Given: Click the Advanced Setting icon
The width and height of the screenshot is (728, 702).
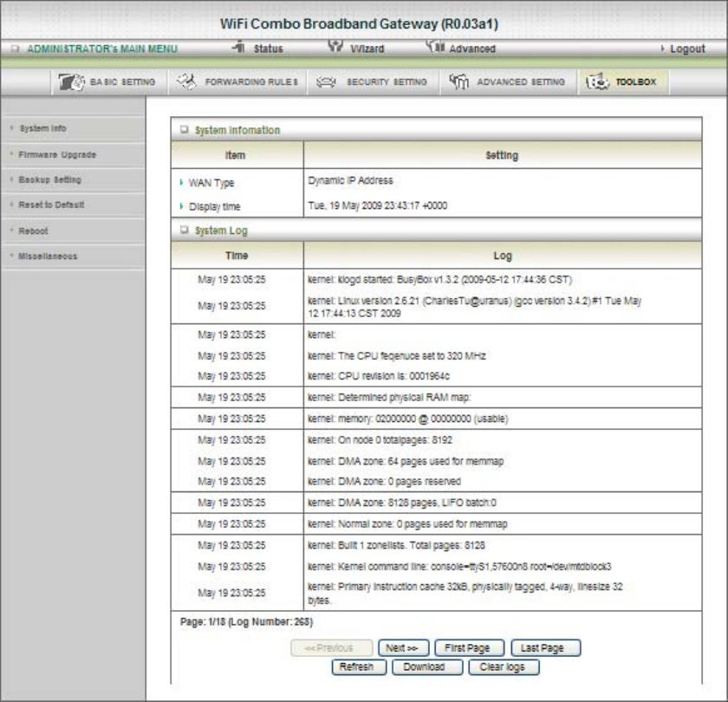Looking at the screenshot, I should coord(458,81).
